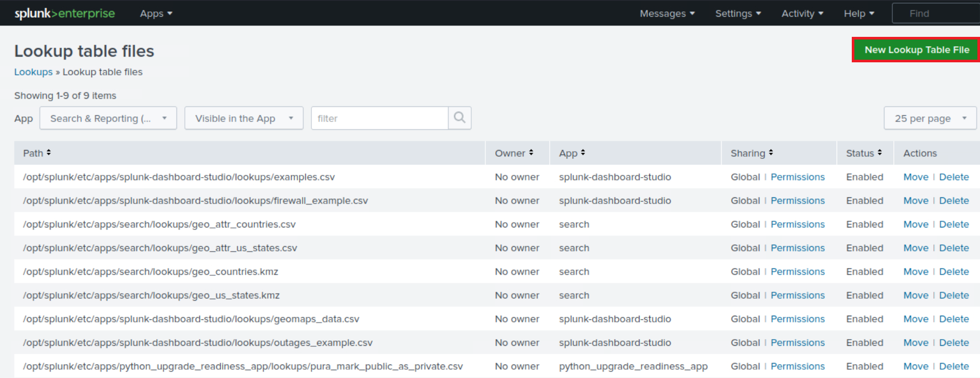This screenshot has width=980, height=378.
Task: Move the geomaps_data.csv lookup file
Action: [916, 319]
